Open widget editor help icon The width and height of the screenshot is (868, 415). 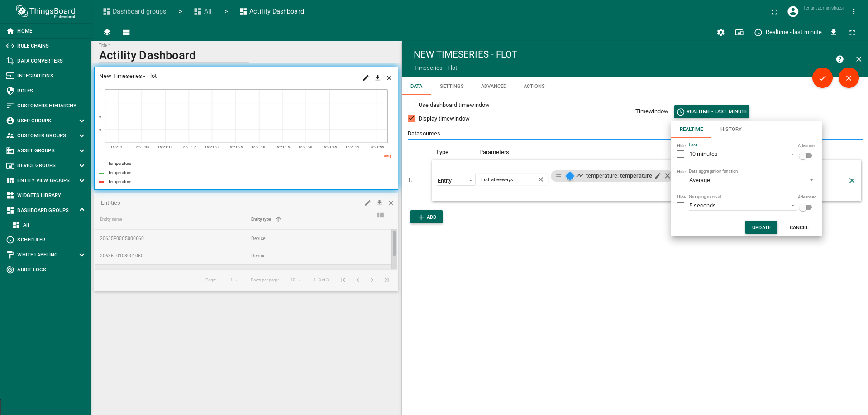pyautogui.click(x=839, y=59)
